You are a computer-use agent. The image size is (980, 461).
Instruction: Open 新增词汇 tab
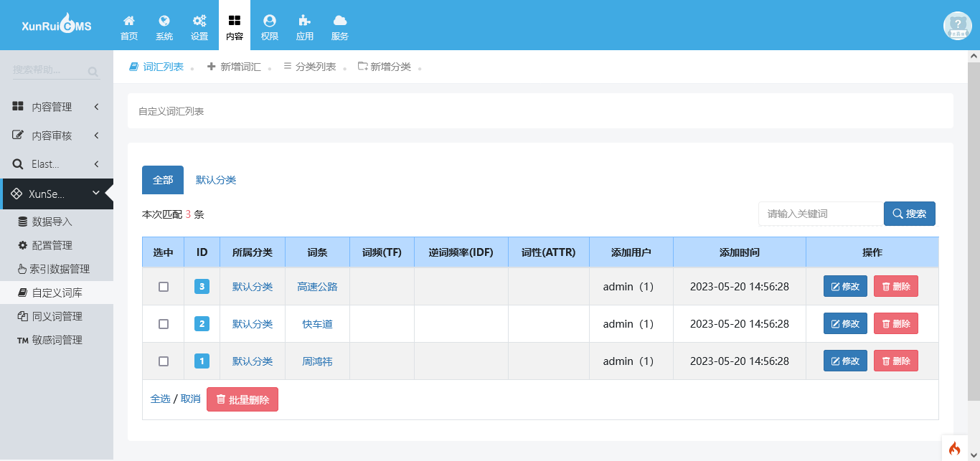[234, 67]
